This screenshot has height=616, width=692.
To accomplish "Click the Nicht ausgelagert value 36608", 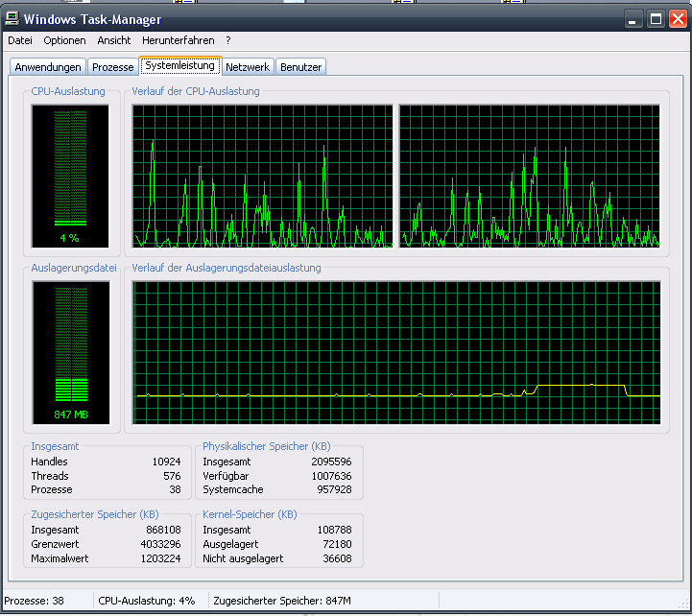I will click(337, 558).
